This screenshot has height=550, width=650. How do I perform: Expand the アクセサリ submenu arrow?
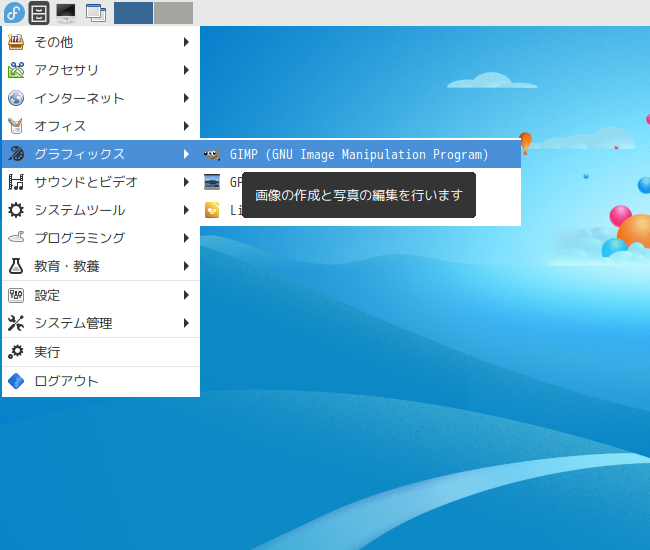pos(186,70)
